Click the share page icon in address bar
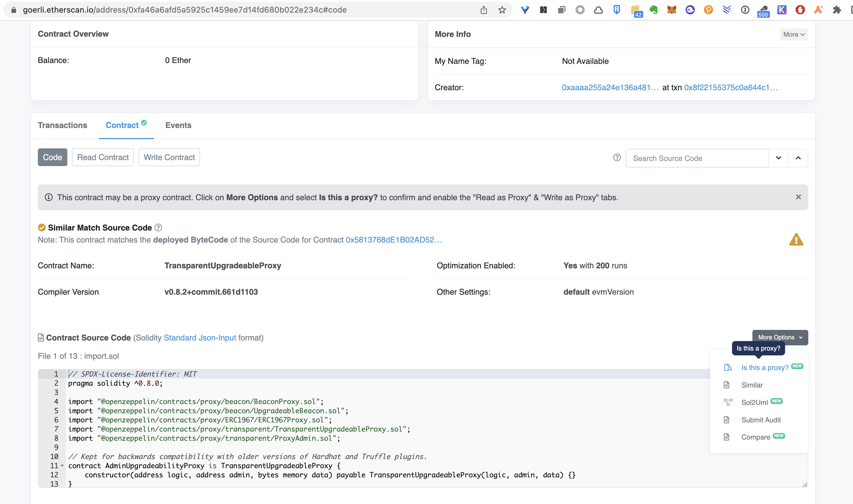 click(x=484, y=10)
